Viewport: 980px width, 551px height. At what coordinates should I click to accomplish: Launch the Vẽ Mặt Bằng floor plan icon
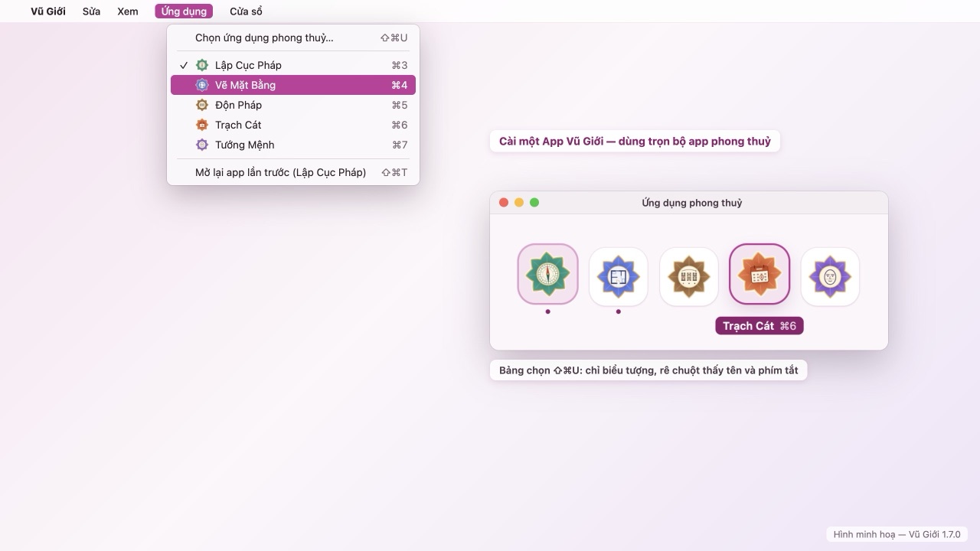(619, 276)
